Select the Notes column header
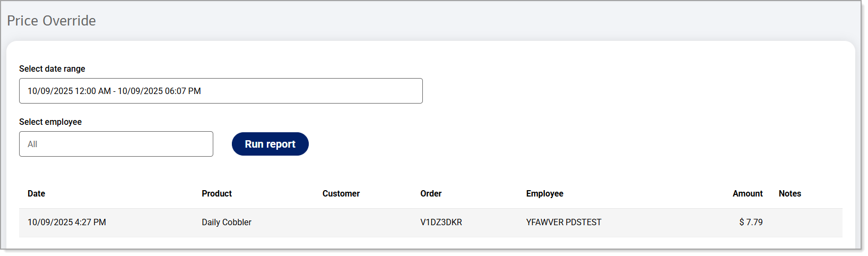 tap(789, 193)
